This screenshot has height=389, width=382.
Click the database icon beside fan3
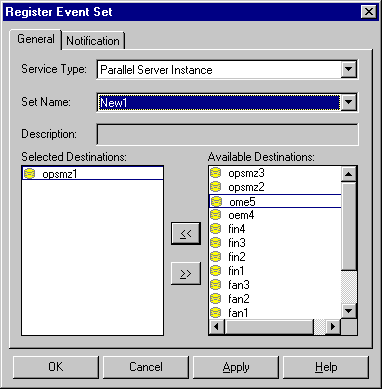[x=216, y=285]
